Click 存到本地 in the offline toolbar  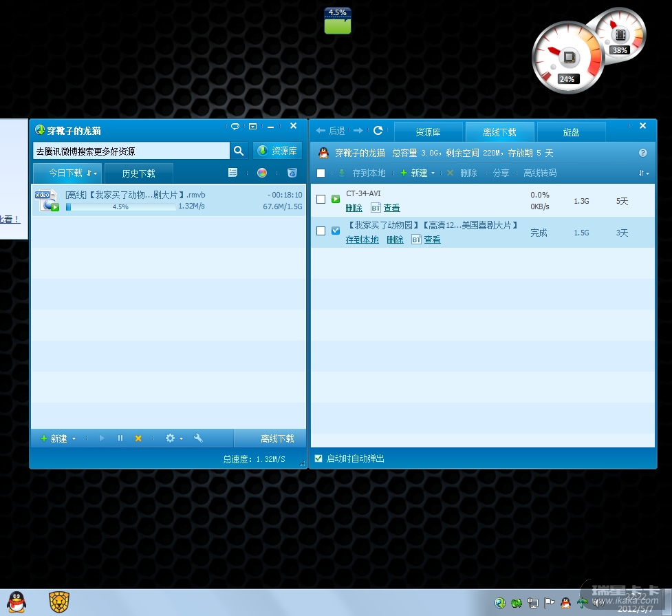(362, 173)
